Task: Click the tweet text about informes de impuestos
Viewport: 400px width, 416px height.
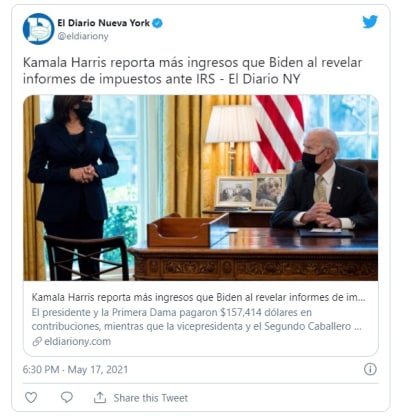Action: [x=193, y=71]
